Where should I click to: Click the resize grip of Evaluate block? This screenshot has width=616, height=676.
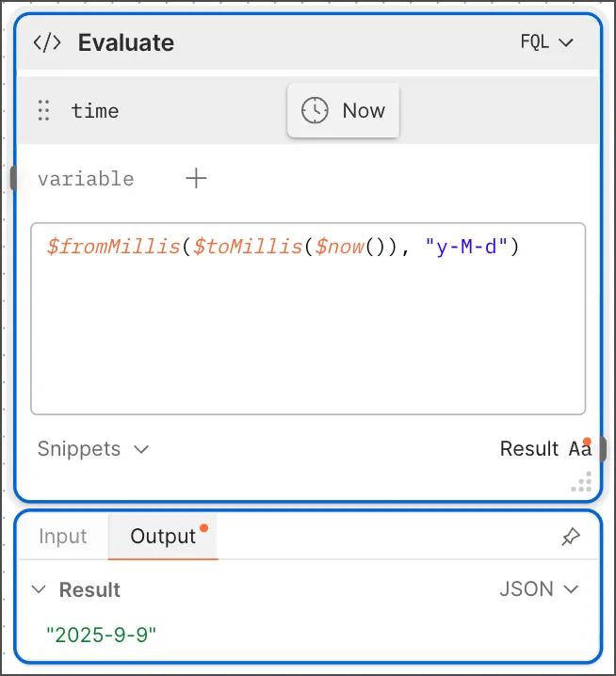pos(582,482)
